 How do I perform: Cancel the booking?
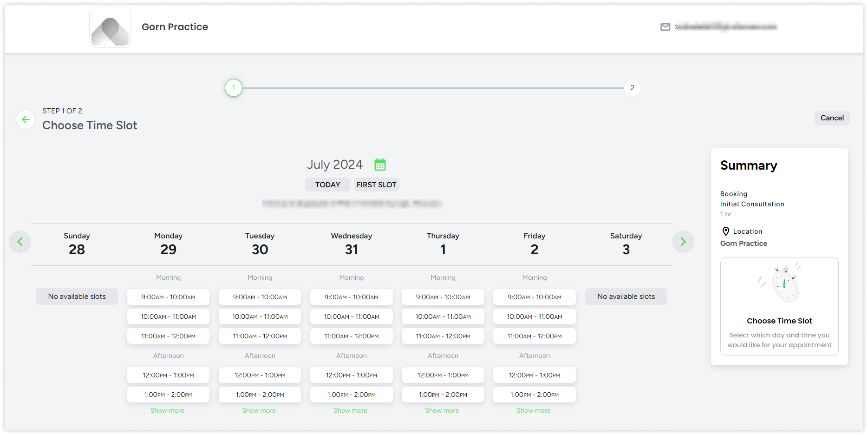click(832, 118)
